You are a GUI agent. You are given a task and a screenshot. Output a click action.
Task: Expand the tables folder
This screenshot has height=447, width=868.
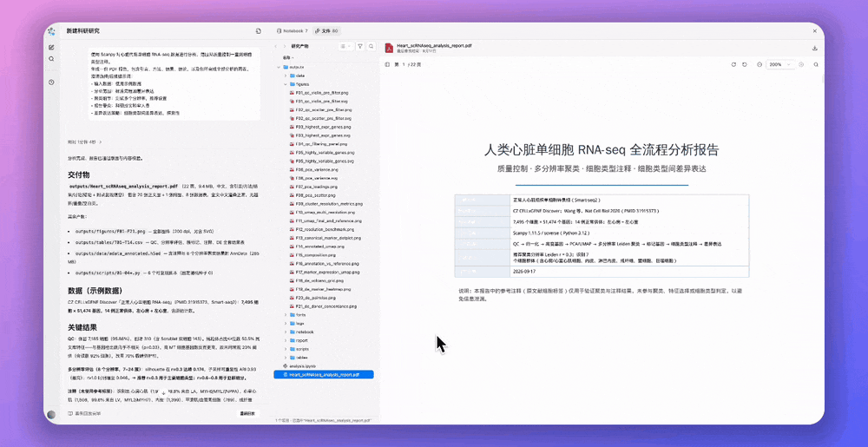pos(285,358)
